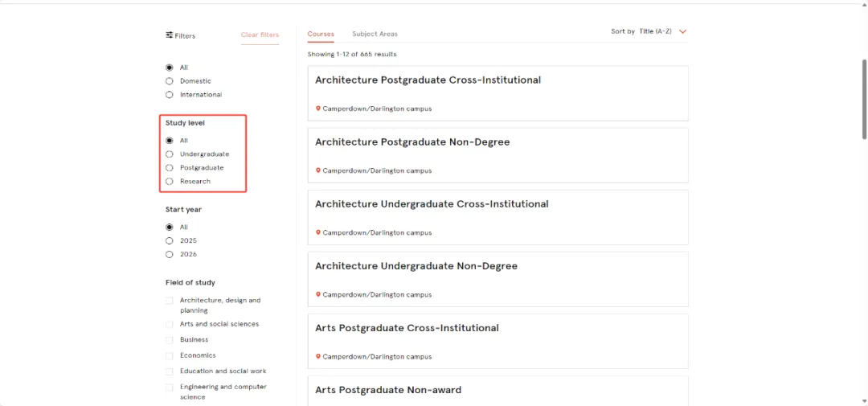Check the Business field of study
868x406 pixels.
(170, 340)
